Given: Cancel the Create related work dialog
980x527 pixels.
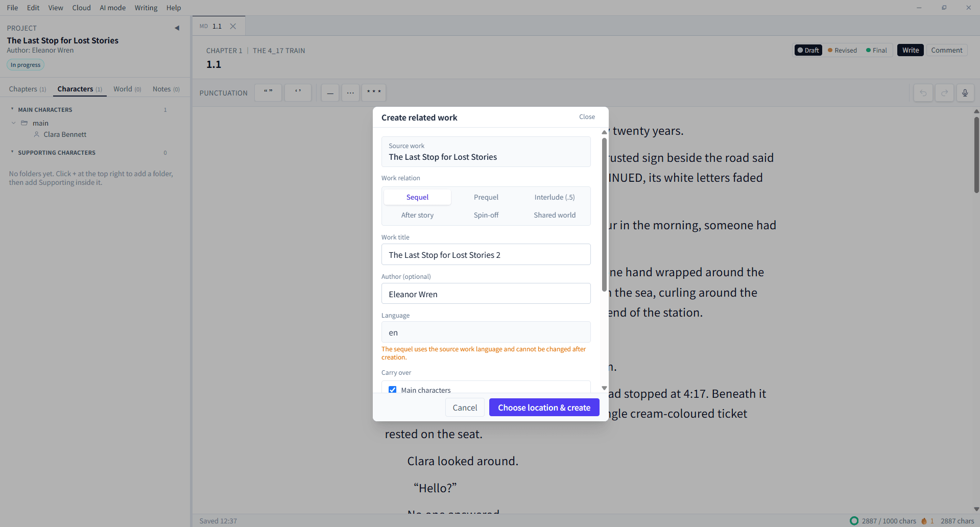Looking at the screenshot, I should [x=464, y=408].
